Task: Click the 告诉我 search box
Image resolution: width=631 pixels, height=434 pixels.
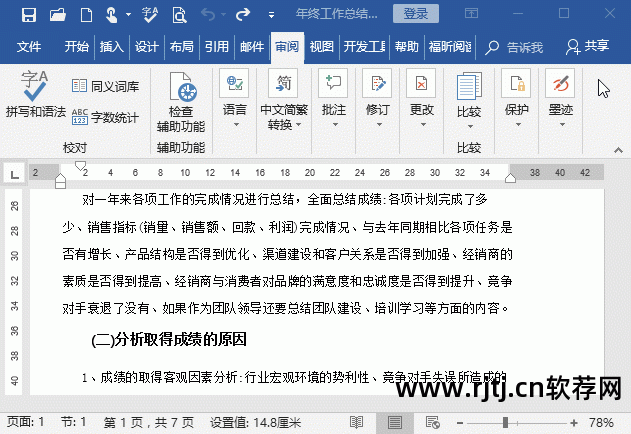Action: (x=514, y=48)
